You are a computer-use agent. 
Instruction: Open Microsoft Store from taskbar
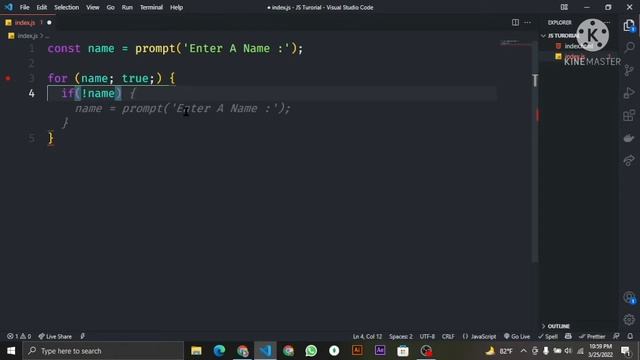[403, 351]
